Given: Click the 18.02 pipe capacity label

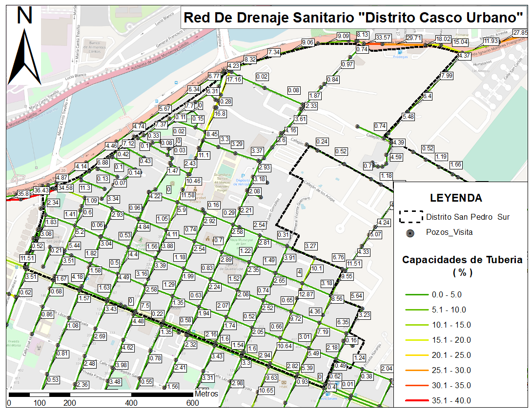Looking at the screenshot, I should tap(444, 39).
